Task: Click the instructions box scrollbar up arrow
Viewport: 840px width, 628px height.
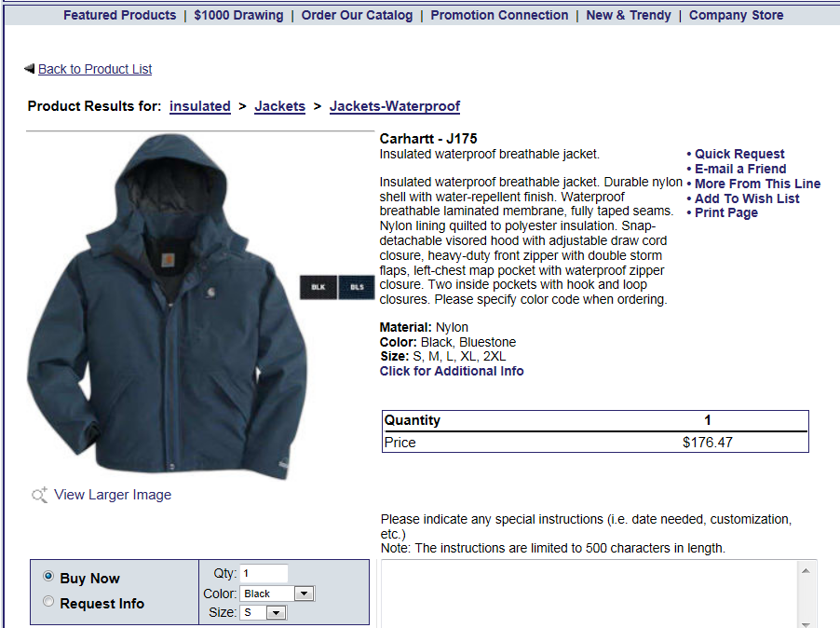Action: 806,571
